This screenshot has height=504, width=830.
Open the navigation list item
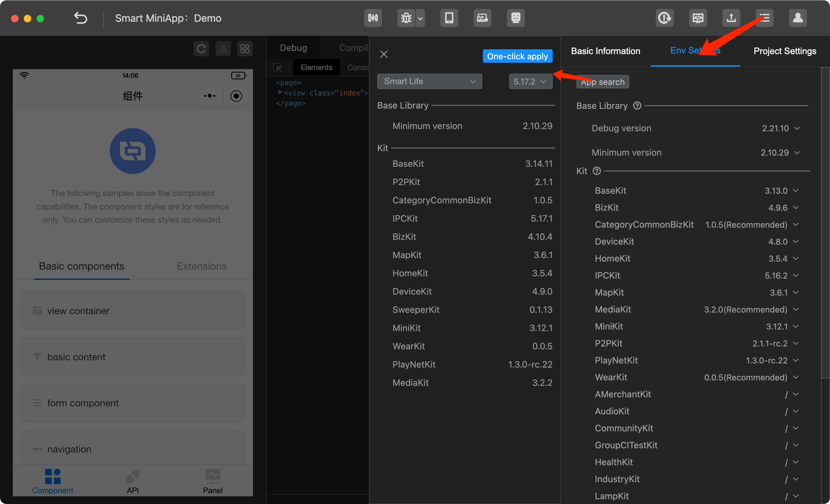(x=133, y=448)
